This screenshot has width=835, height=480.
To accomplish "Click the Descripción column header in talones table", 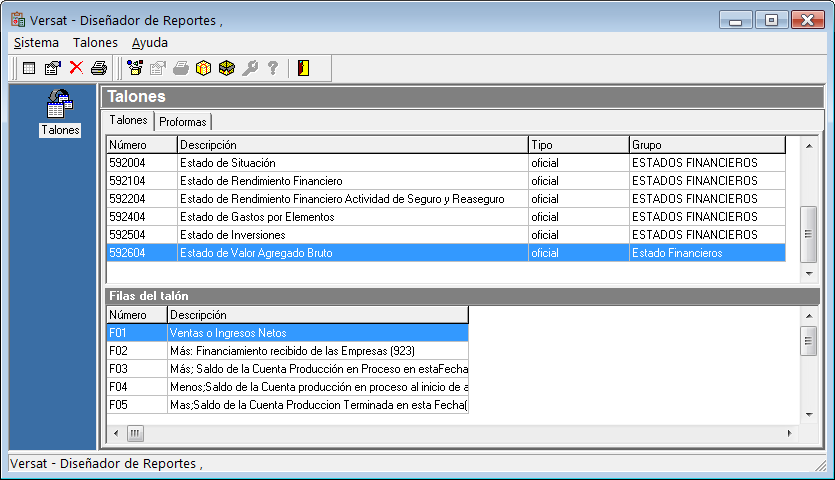I will click(353, 145).
